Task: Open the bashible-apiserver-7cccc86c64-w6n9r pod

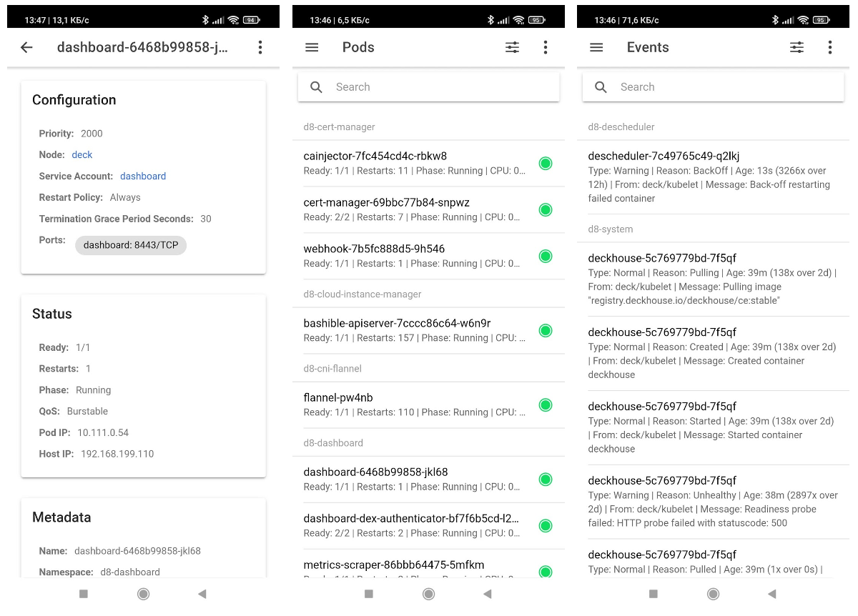Action: click(415, 330)
